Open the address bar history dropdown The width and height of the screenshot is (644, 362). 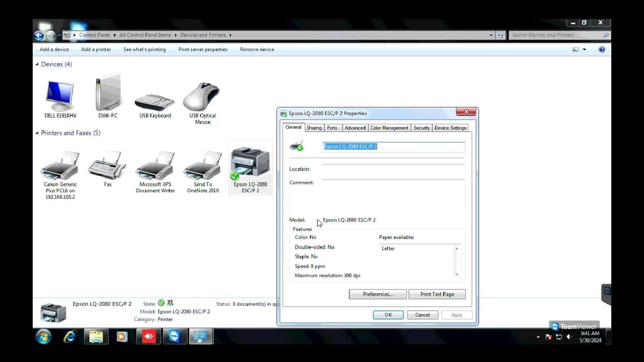(x=491, y=35)
